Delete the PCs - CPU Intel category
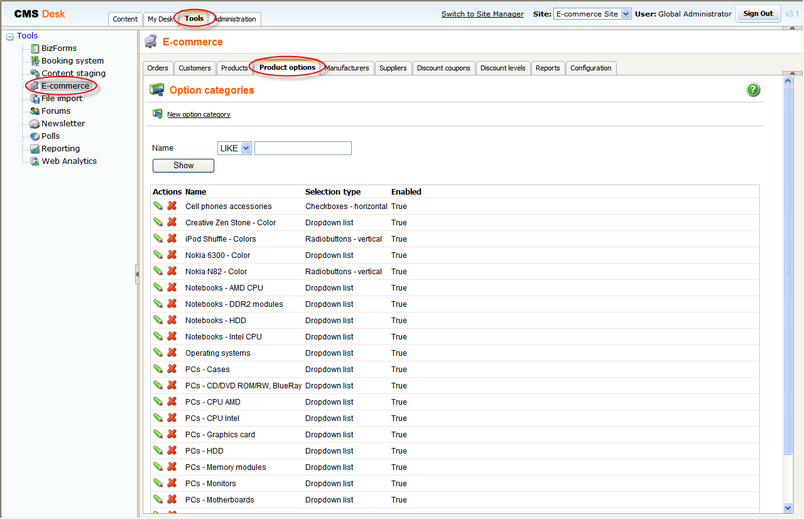The height and width of the screenshot is (519, 804). tap(172, 418)
